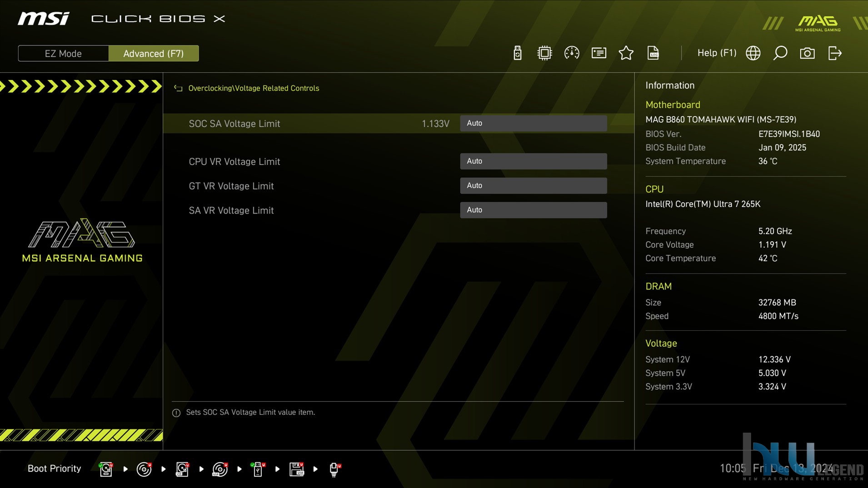
Task: Open the profile card icon in toolbar
Action: pos(599,53)
